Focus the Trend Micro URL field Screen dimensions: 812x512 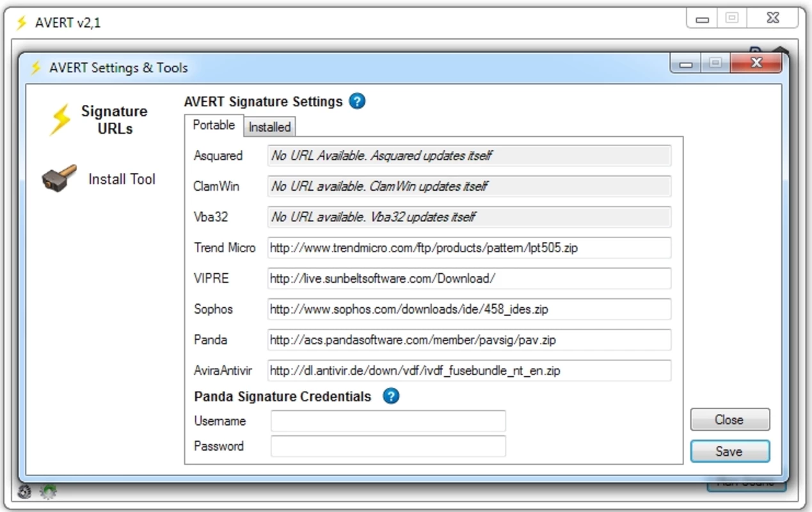coord(469,248)
